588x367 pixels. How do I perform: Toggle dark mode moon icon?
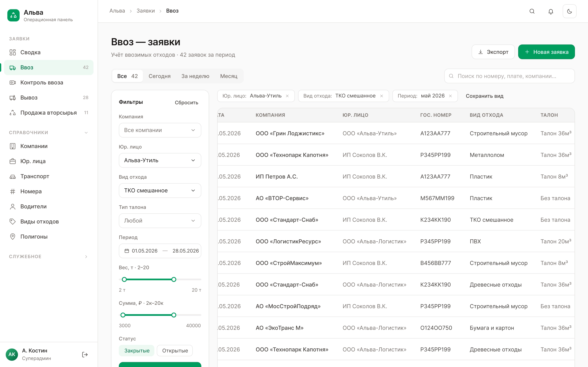pos(569,11)
